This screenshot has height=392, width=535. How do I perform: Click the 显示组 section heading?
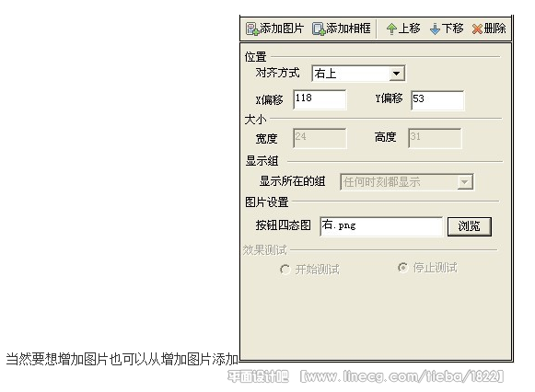pos(262,161)
